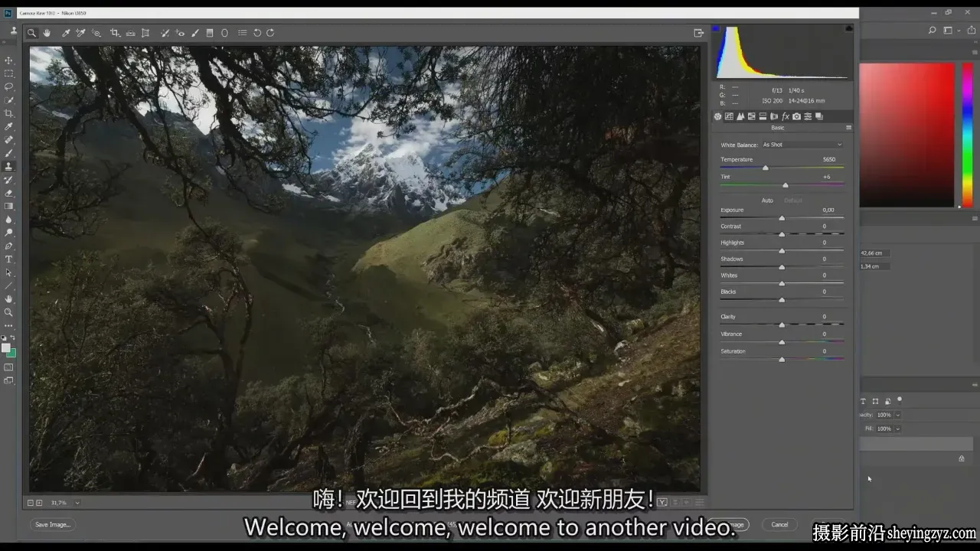Select Photoshop Eraser tool
The image size is (980, 551).
(x=9, y=193)
